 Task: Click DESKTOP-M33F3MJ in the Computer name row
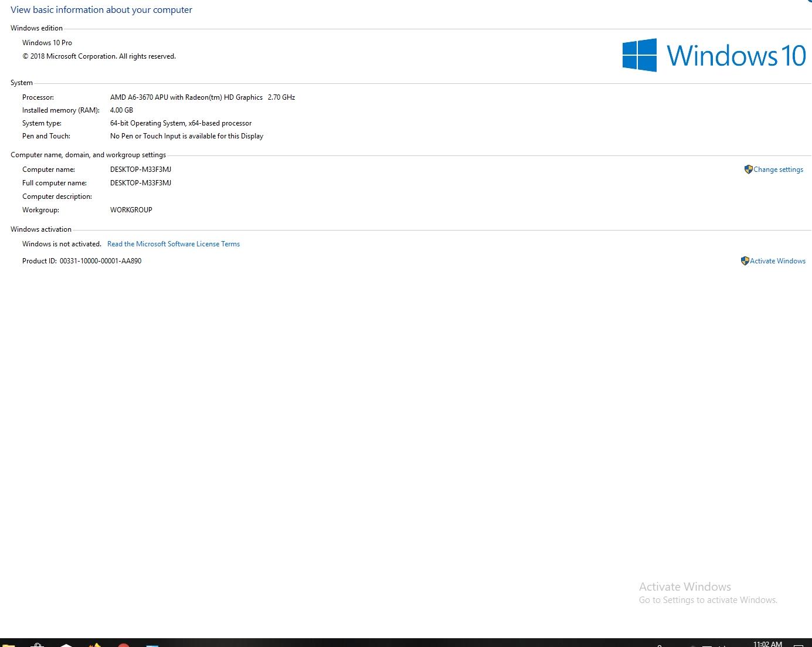click(141, 170)
